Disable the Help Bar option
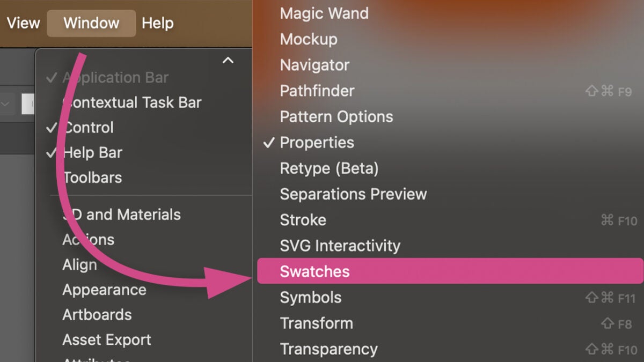The width and height of the screenshot is (644, 362). (92, 153)
